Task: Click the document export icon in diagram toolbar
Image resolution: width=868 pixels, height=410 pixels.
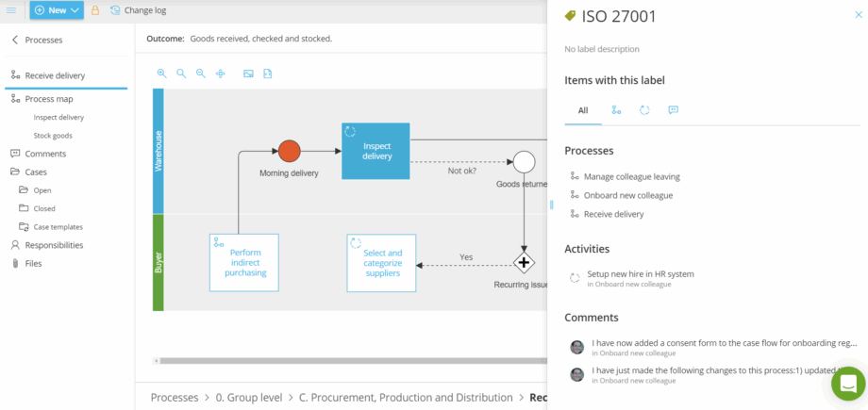Action: (268, 74)
